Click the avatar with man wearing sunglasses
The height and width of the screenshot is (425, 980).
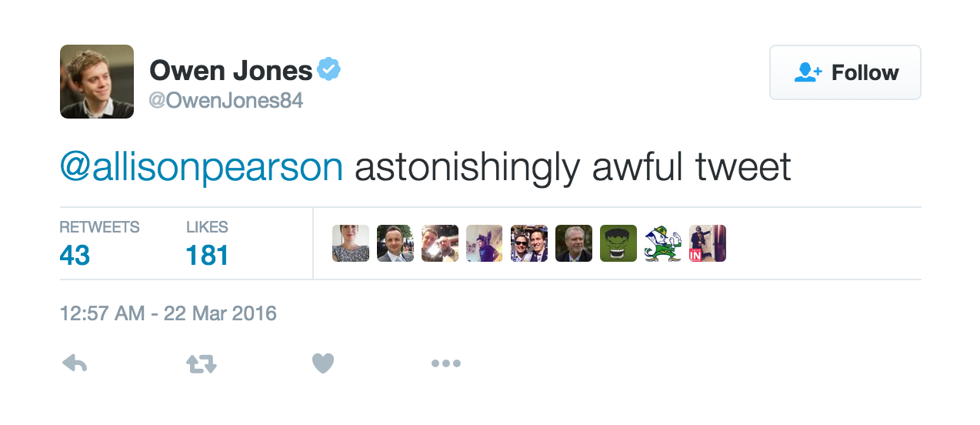(529, 243)
